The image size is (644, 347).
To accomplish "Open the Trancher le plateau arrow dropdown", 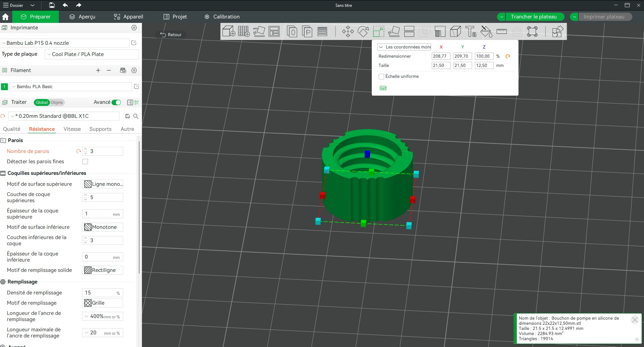I will (501, 17).
